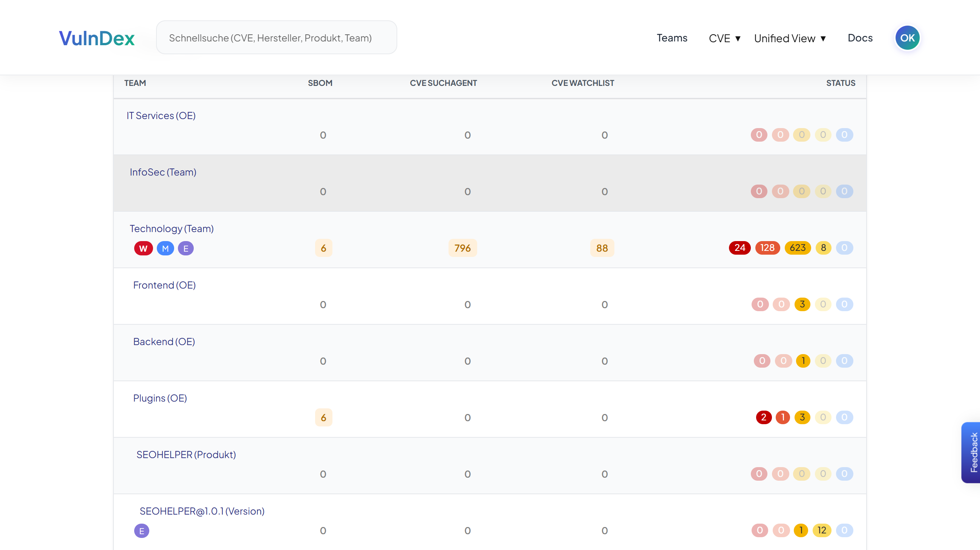This screenshot has height=550, width=980.
Task: Open the Docs page
Action: pyautogui.click(x=860, y=38)
